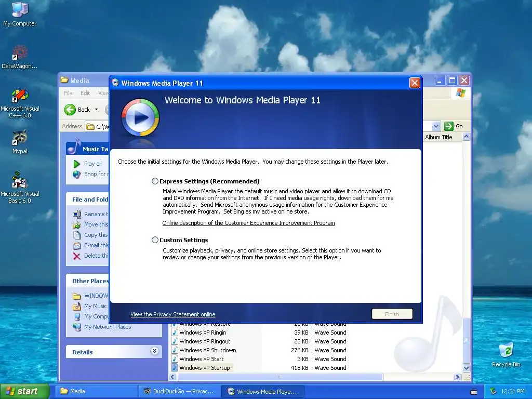This screenshot has width=532, height=399.
Task: Click Rename this file icon
Action: pos(77,214)
